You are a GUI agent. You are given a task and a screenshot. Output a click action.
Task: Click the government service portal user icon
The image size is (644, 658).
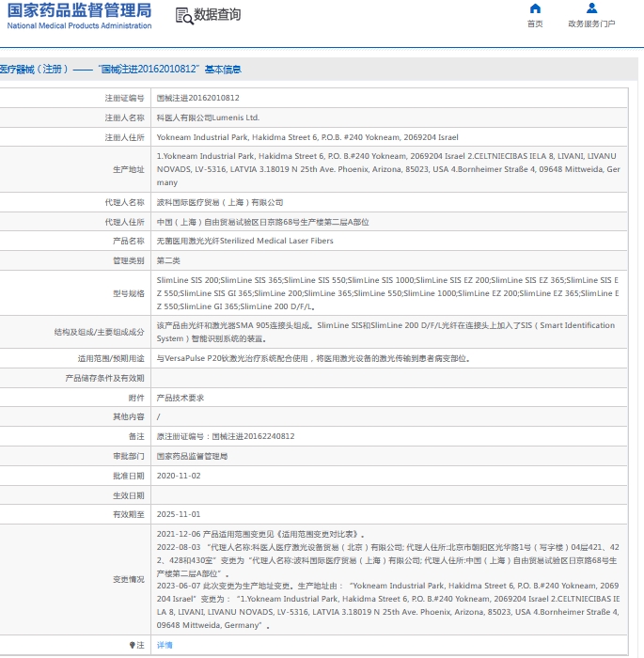point(591,8)
